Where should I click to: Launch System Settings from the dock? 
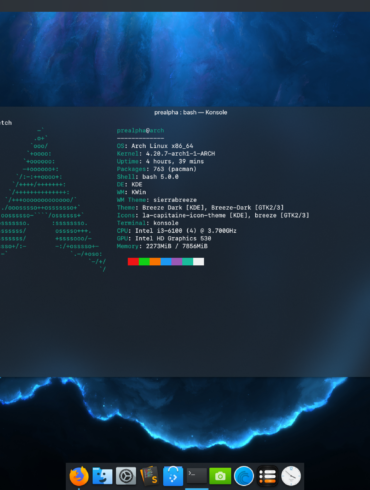pyautogui.click(x=126, y=476)
